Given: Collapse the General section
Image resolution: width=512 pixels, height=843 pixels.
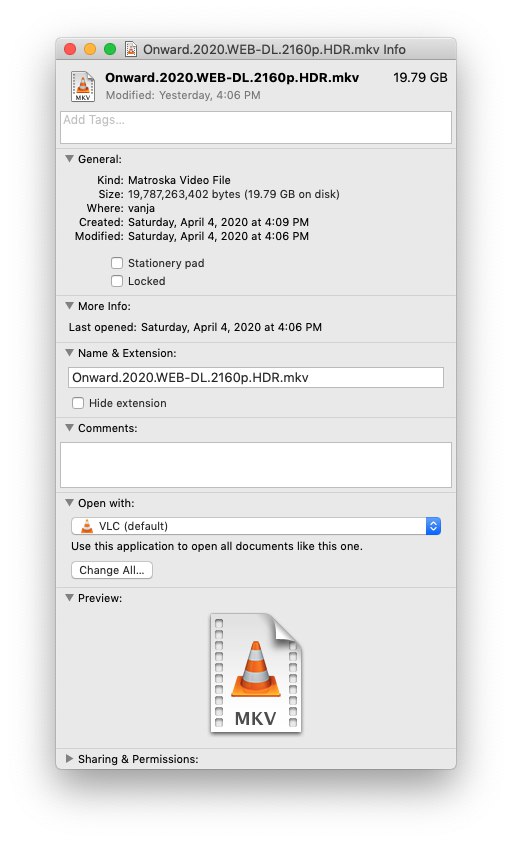Looking at the screenshot, I should tap(69, 159).
